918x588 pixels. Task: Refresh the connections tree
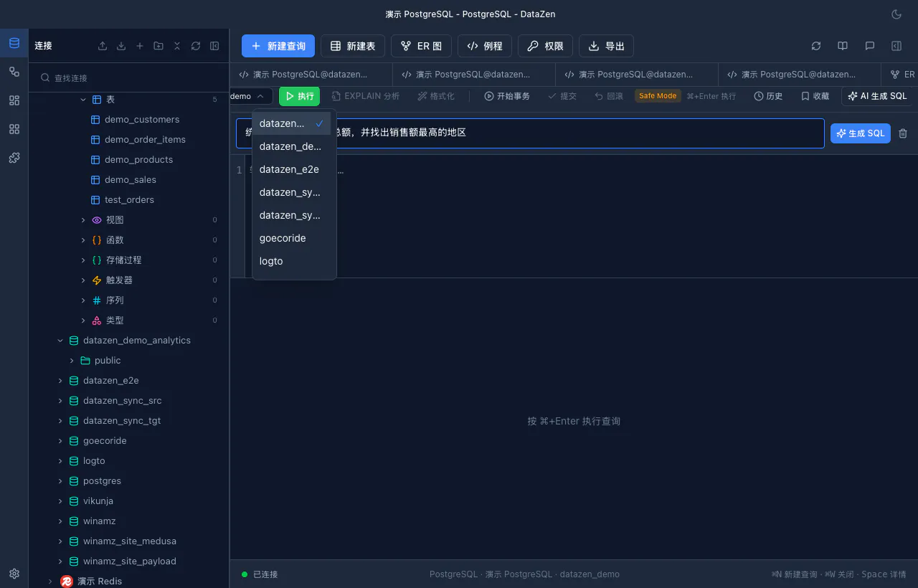[196, 46]
